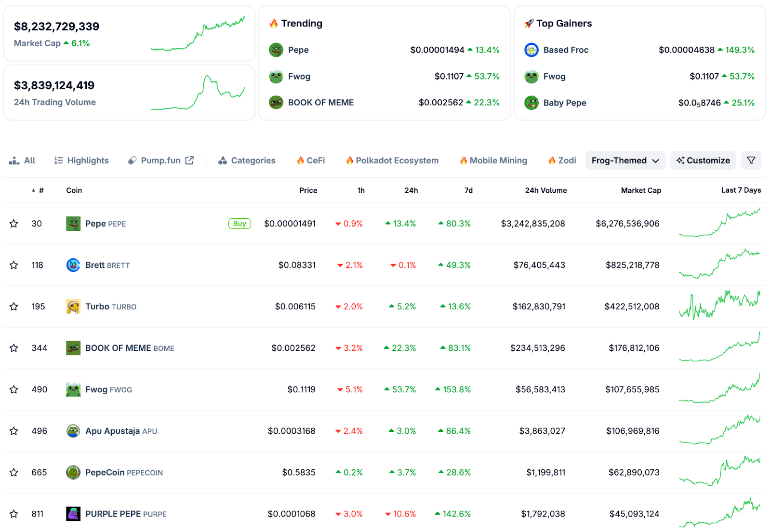
Task: Click the PepeCoin logo
Action: [73, 472]
